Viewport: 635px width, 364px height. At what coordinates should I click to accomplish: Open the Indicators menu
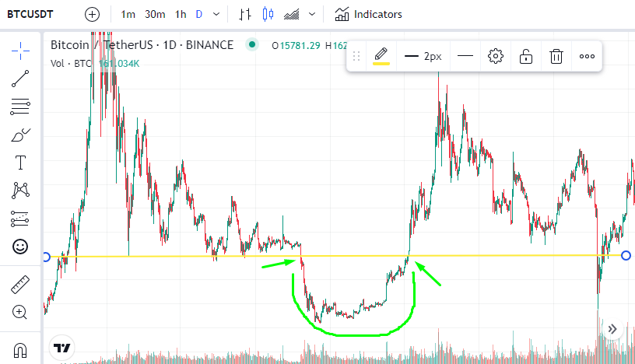[x=368, y=15]
